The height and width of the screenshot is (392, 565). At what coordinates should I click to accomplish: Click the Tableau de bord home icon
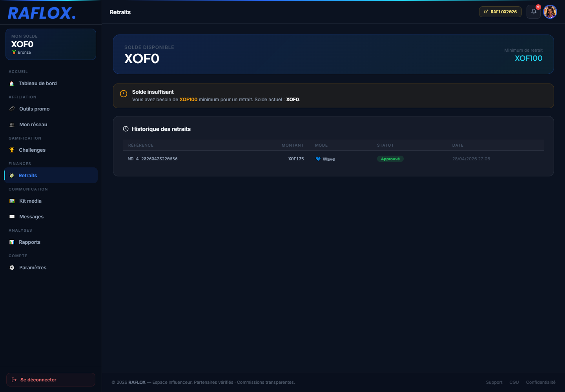pyautogui.click(x=12, y=83)
